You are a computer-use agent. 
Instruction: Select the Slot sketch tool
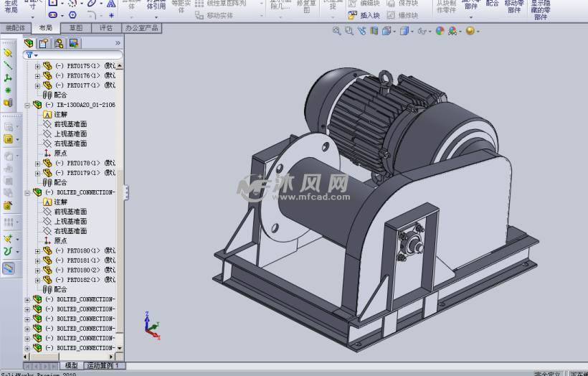[53, 15]
